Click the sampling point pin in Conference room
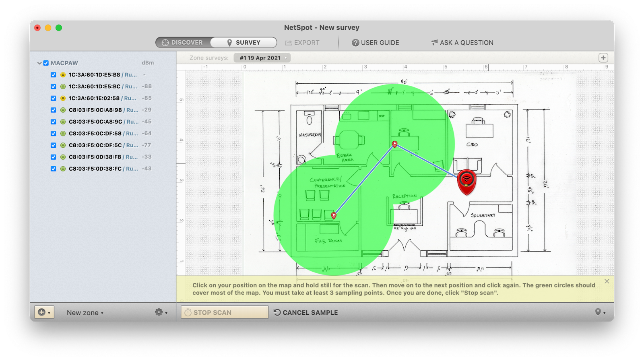The image size is (644, 361). (x=334, y=216)
